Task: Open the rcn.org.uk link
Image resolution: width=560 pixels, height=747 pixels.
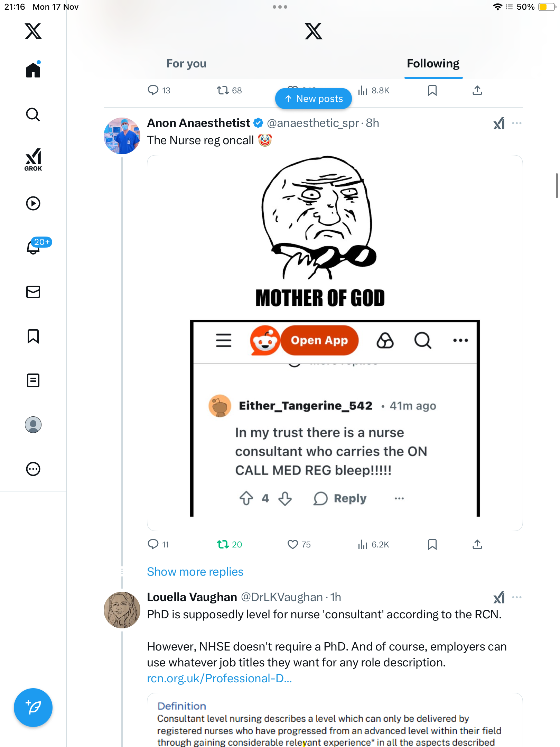Action: tap(220, 679)
